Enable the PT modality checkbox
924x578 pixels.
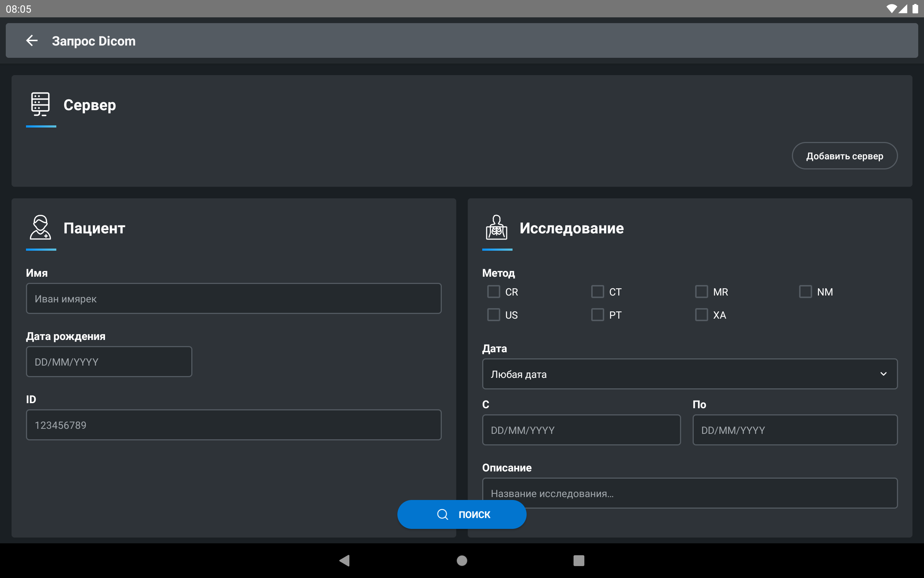[598, 315]
